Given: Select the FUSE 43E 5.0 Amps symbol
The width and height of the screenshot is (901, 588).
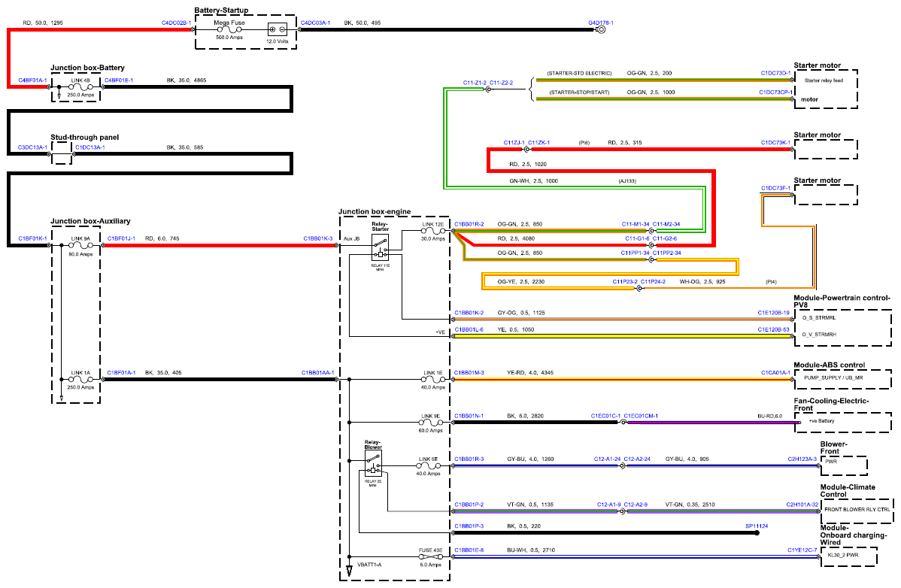Looking at the screenshot, I should pyautogui.click(x=430, y=557).
